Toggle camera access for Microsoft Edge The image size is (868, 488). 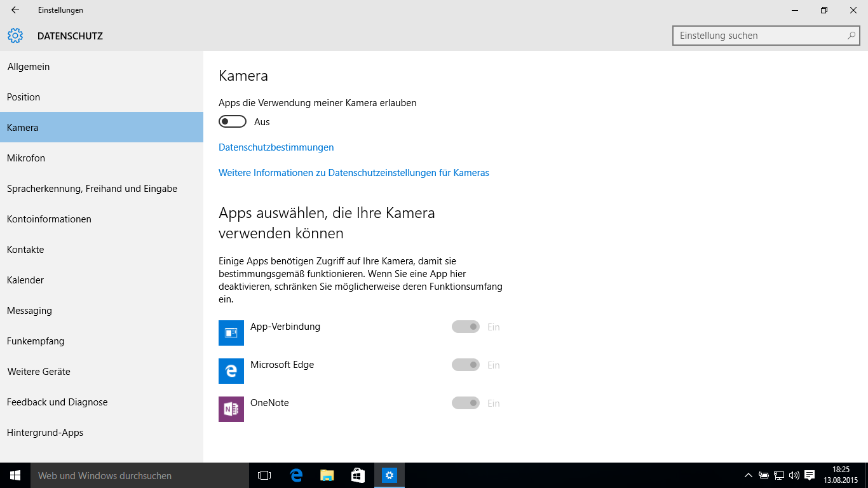tap(466, 365)
